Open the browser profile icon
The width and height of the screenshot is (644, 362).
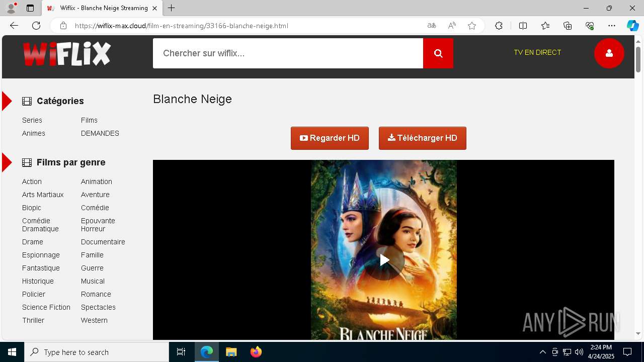click(x=11, y=8)
